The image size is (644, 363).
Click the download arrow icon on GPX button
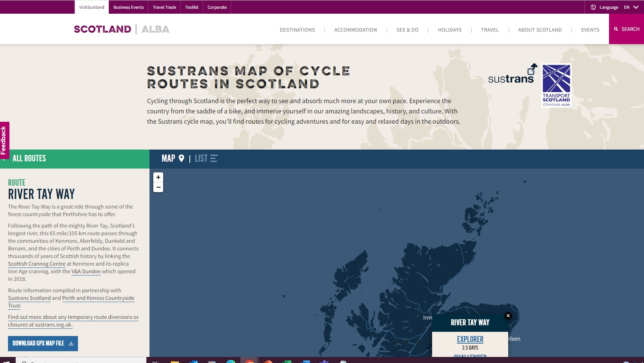[71, 343]
